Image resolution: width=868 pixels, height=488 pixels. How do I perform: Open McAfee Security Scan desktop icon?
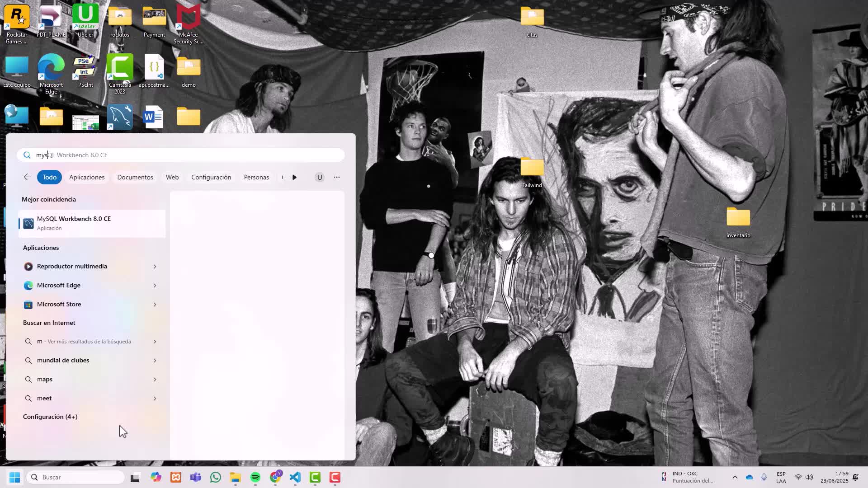tap(189, 24)
